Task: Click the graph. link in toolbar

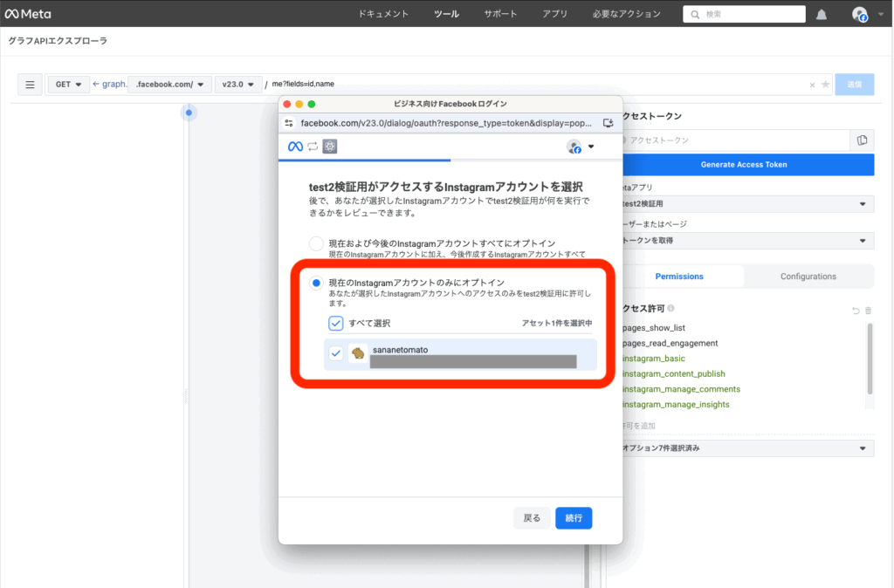Action: (x=109, y=84)
